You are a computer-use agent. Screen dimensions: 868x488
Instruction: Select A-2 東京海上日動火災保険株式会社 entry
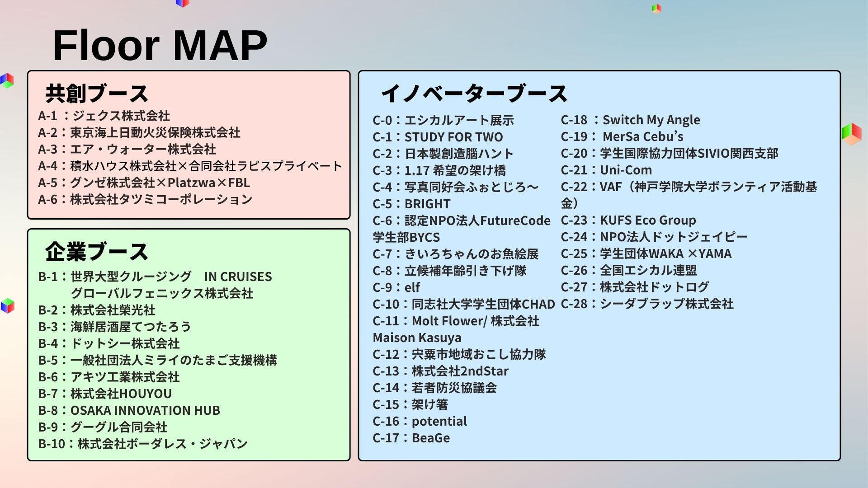pyautogui.click(x=139, y=132)
